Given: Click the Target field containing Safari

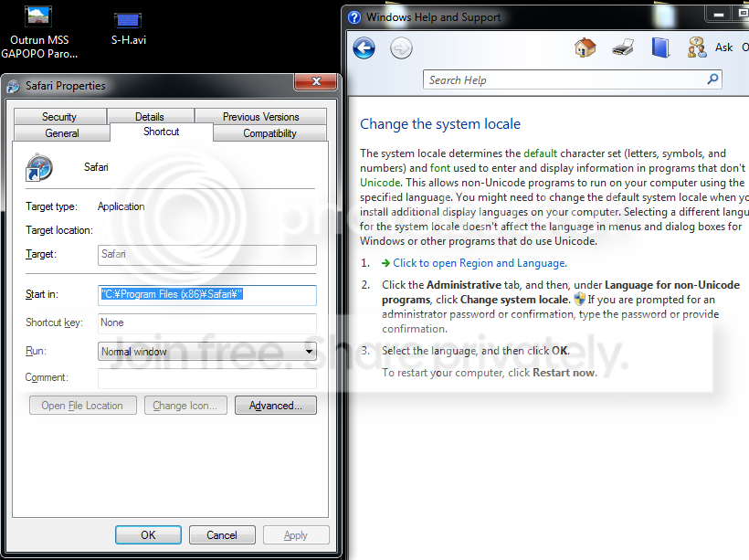Looking at the screenshot, I should (x=206, y=255).
